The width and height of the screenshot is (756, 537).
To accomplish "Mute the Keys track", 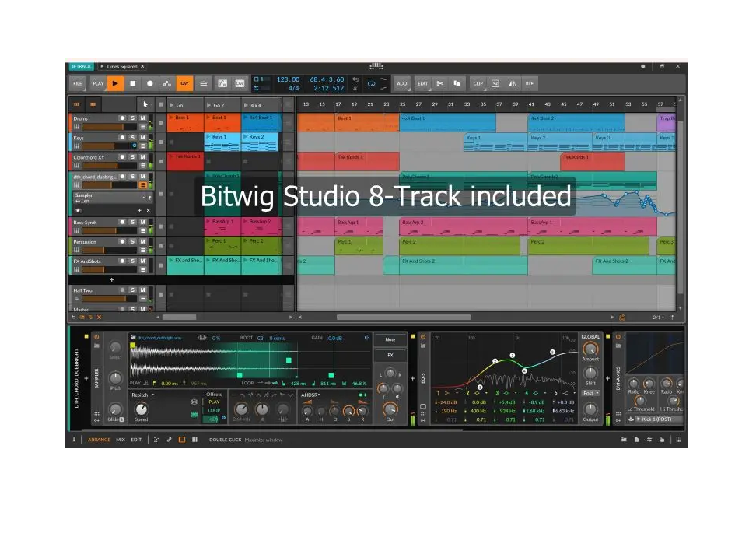I will pos(142,138).
